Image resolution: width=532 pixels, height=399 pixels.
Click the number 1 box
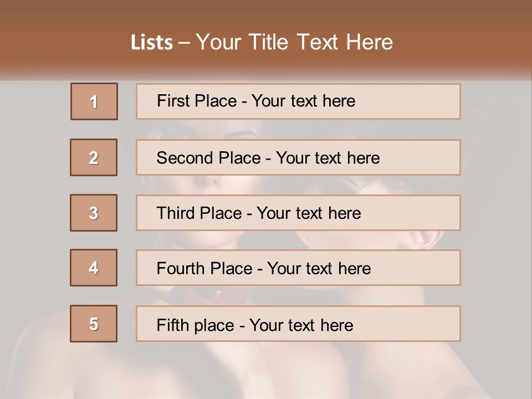tap(94, 101)
